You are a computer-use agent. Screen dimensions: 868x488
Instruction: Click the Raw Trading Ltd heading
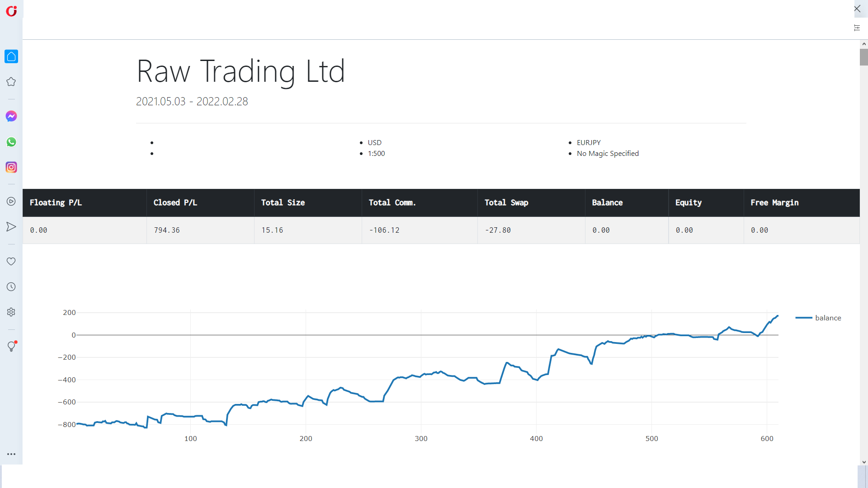point(241,71)
